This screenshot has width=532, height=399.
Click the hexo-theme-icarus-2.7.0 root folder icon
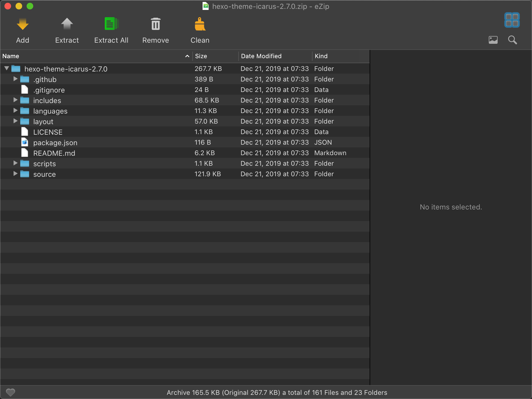pyautogui.click(x=16, y=68)
